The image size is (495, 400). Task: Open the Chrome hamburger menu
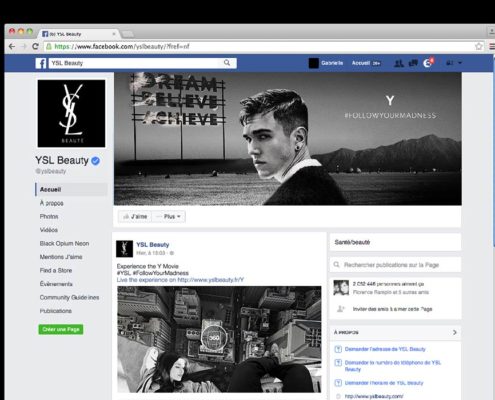click(x=492, y=46)
